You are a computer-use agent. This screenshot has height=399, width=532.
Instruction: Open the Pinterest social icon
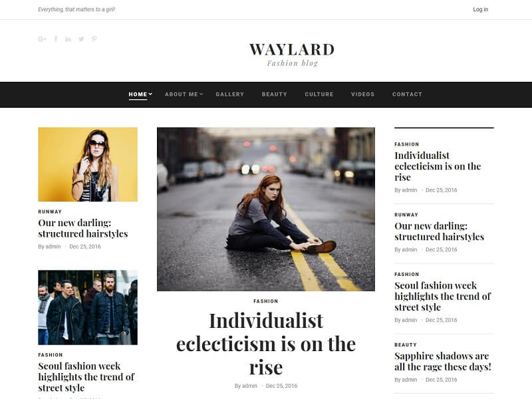[x=94, y=39]
